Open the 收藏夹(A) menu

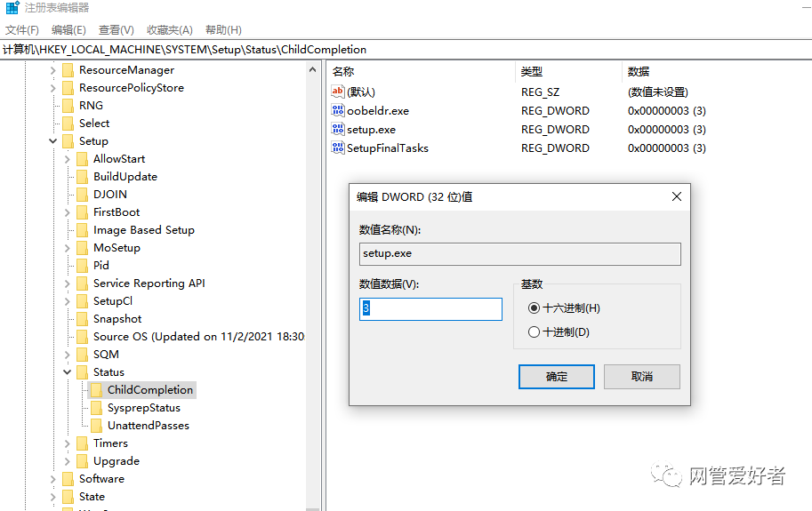click(169, 30)
